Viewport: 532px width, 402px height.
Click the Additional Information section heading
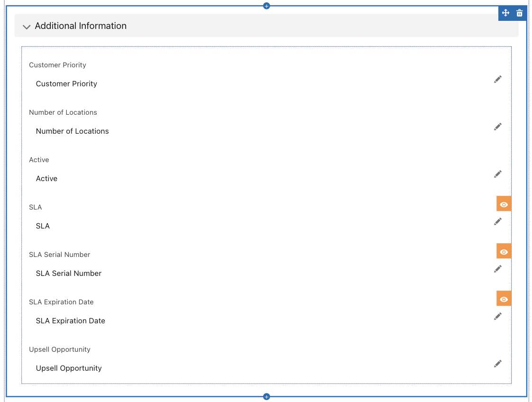(x=81, y=26)
